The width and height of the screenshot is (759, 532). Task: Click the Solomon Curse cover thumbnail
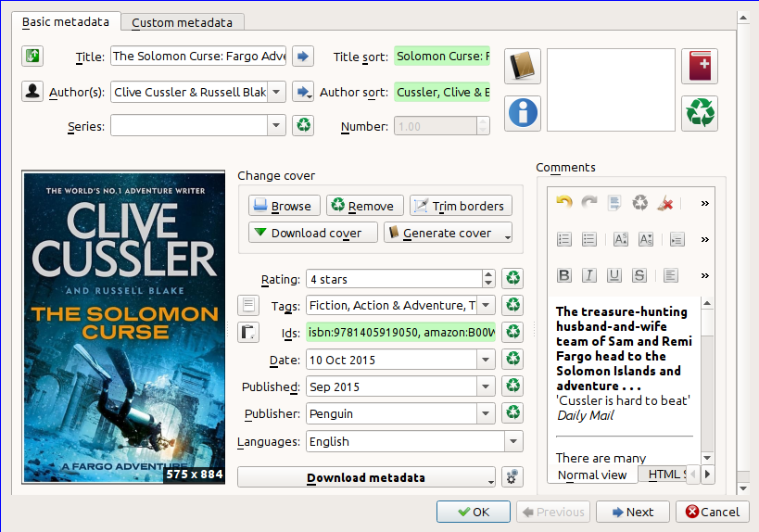(x=123, y=327)
